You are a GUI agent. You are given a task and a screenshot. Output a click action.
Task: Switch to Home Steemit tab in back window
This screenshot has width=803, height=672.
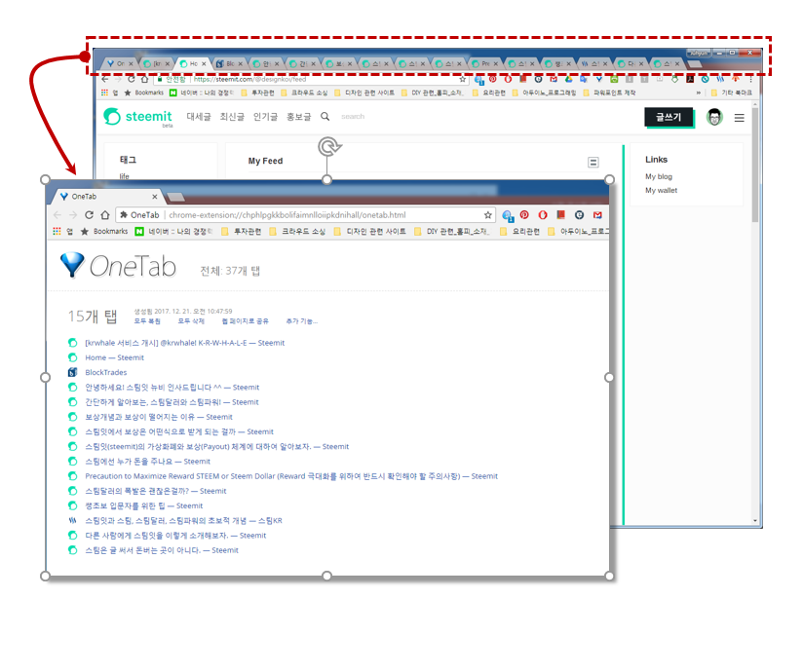(193, 63)
